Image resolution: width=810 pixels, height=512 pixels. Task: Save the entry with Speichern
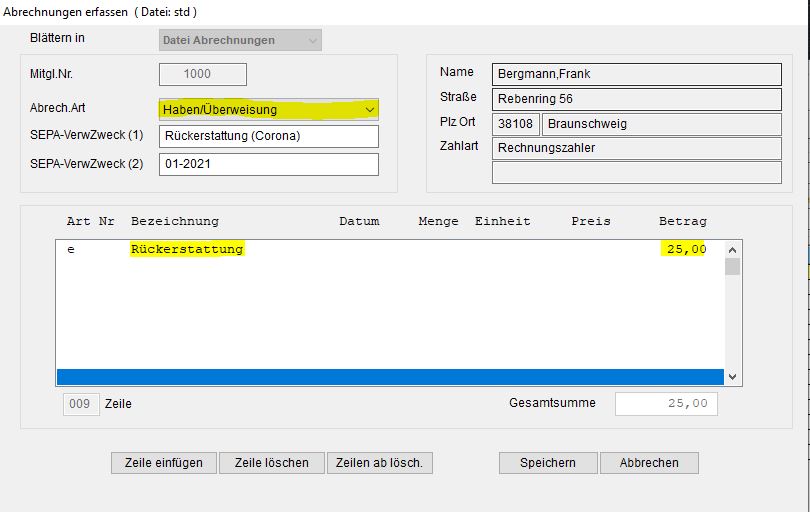pos(548,463)
